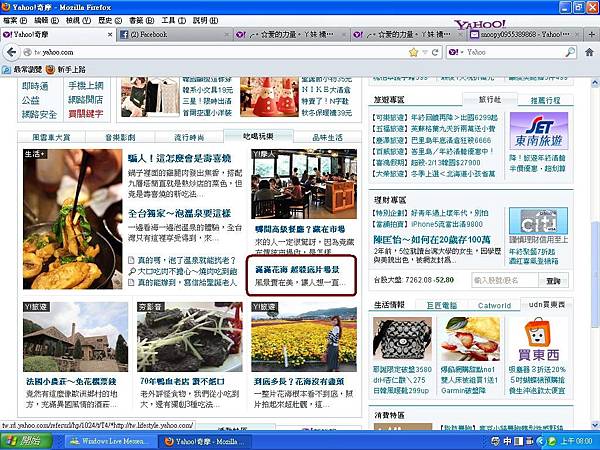This screenshot has height=450, width=600.
Task: Switch to the 旅行社 travel tab
Action: 490,99
